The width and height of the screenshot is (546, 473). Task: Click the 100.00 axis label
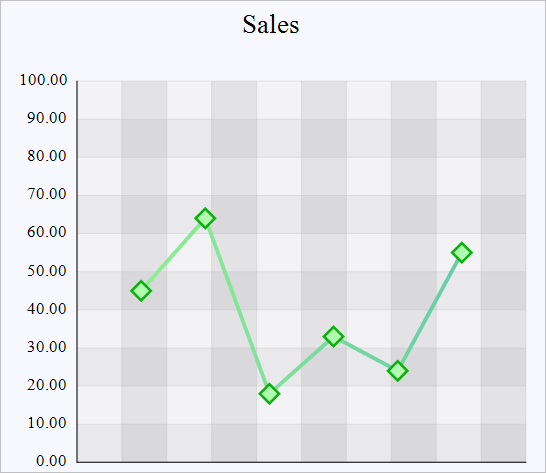(x=43, y=80)
